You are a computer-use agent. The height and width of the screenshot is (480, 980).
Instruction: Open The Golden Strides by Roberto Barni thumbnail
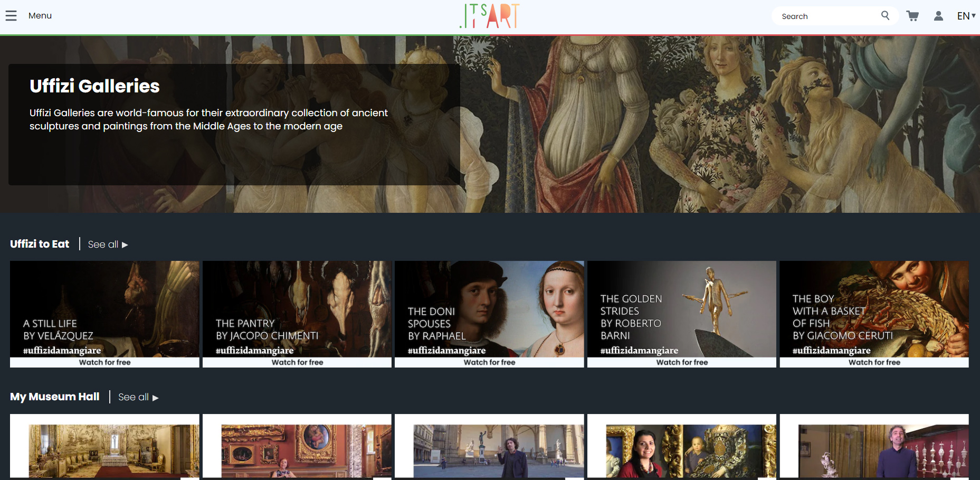[x=682, y=309]
